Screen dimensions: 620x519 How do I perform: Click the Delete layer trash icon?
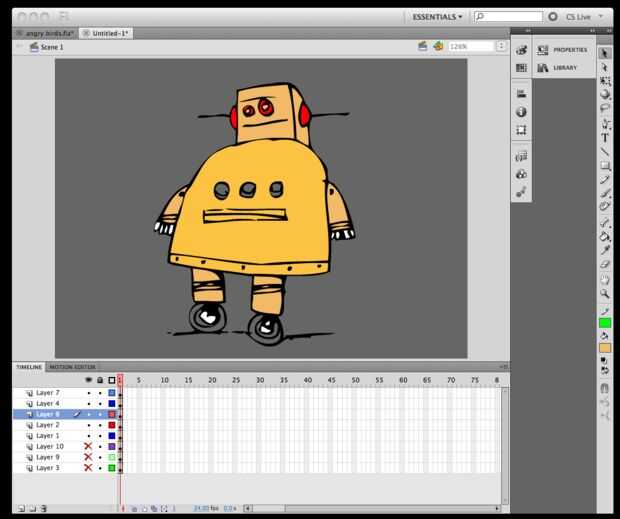(44, 509)
